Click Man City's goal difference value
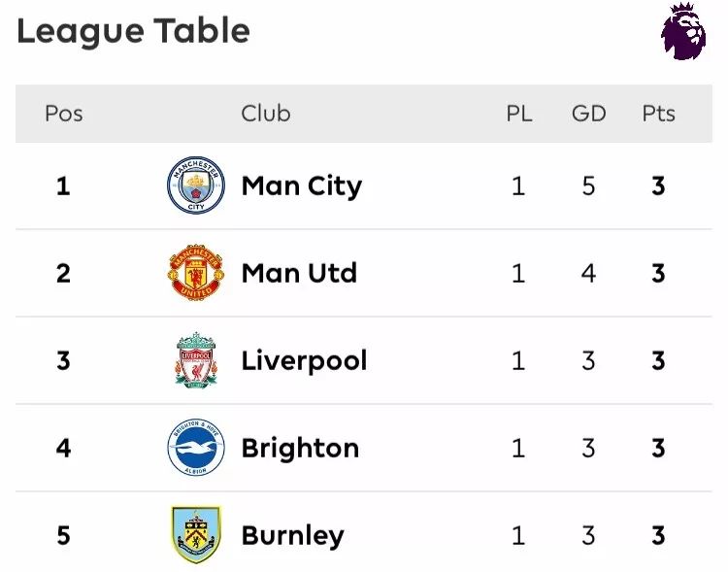Screen dimensions: 728x572 [x=588, y=185]
